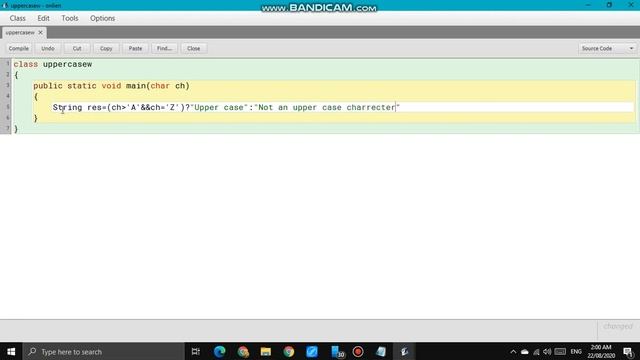The width and height of the screenshot is (640, 360).
Task: Click the OneDrive cloud tray icon
Action: click(x=524, y=352)
